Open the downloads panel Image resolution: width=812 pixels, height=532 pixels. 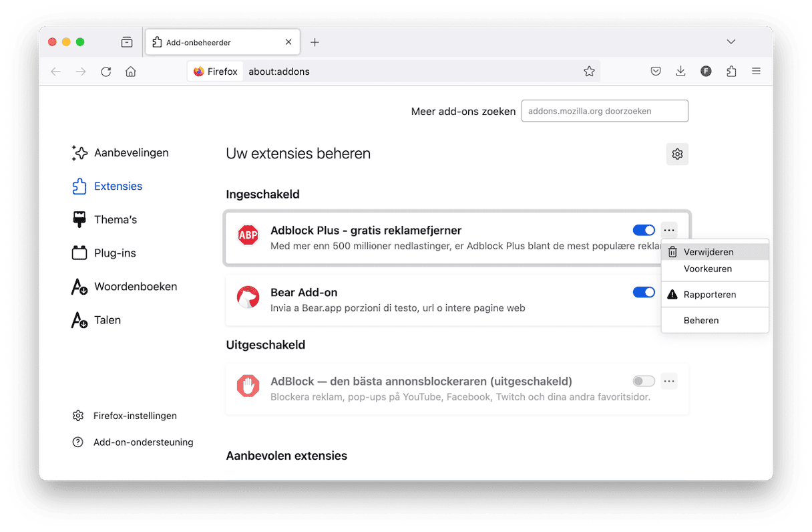tap(680, 72)
